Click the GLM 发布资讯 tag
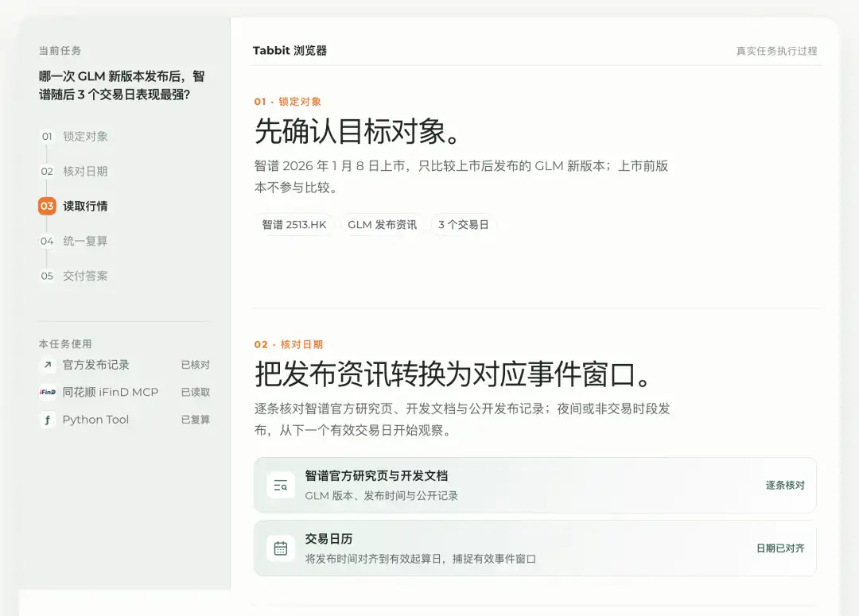Image resolution: width=859 pixels, height=616 pixels. (382, 224)
